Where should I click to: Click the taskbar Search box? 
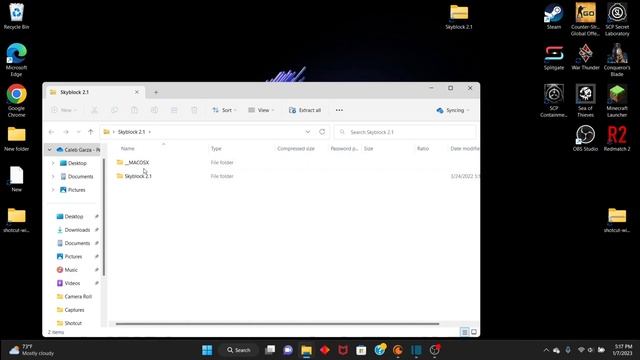click(x=238, y=350)
